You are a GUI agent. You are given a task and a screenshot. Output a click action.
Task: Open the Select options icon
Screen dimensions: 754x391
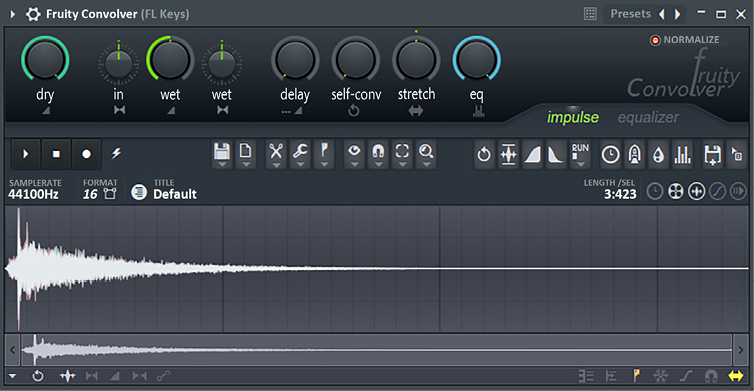[402, 151]
